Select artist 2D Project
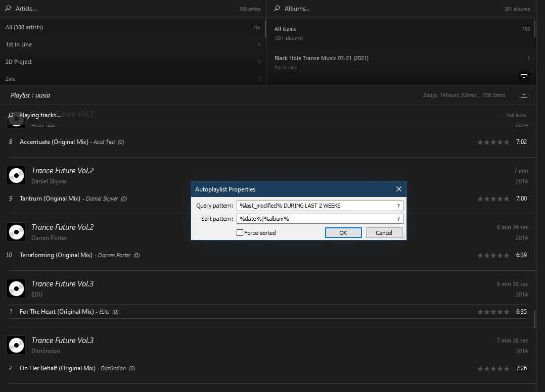Image resolution: width=545 pixels, height=392 pixels. pyautogui.click(x=133, y=62)
